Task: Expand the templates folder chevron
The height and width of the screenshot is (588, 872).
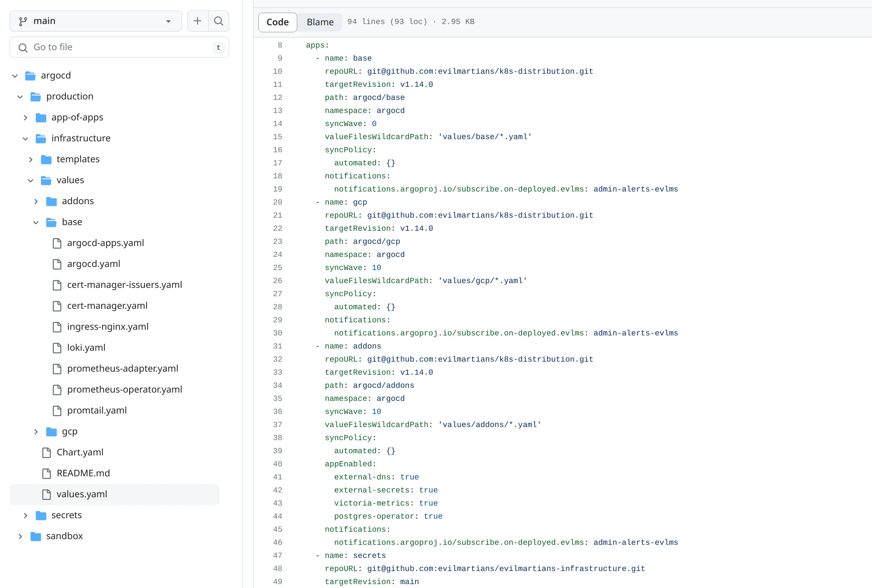Action: (x=31, y=160)
